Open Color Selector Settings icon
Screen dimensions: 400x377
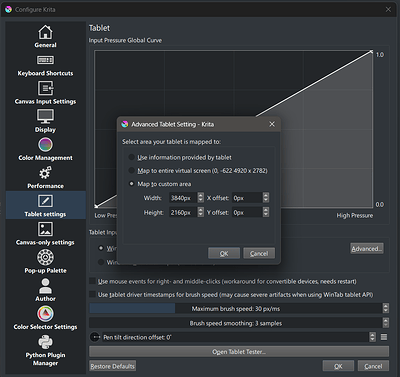point(45,314)
